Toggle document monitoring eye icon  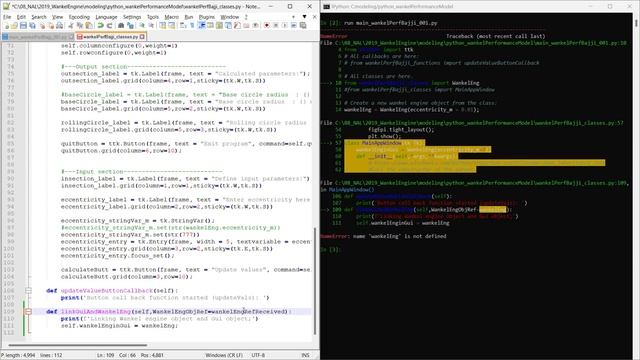click(x=255, y=25)
